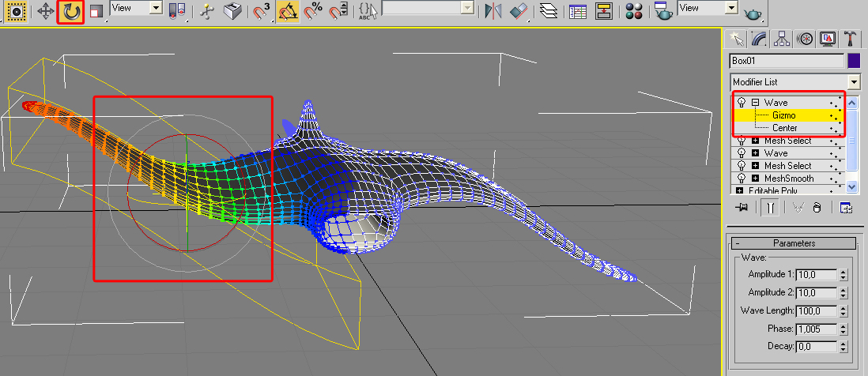Click the Wave Length value field

(x=817, y=310)
